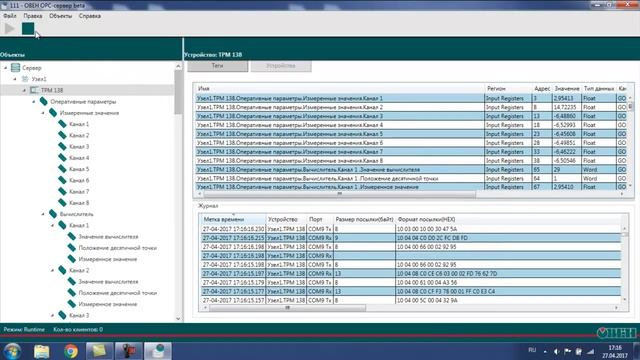The image size is (640, 360).
Task: Click tag icon of Оперативные параметры
Action: click(44, 101)
